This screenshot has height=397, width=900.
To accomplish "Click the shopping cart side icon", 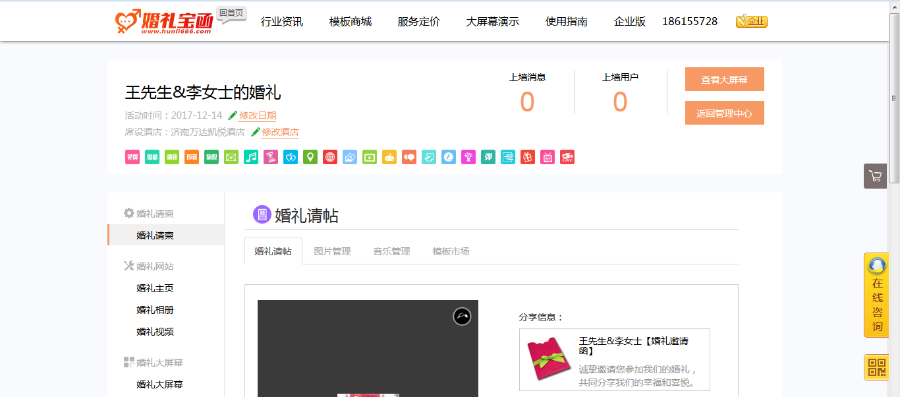I will (x=875, y=176).
